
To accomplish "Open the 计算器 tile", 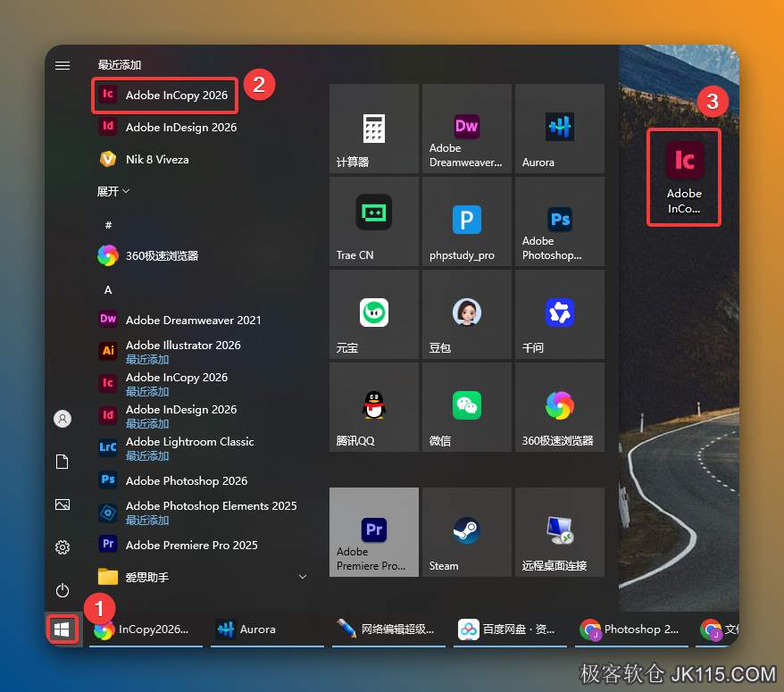I will pos(373,129).
